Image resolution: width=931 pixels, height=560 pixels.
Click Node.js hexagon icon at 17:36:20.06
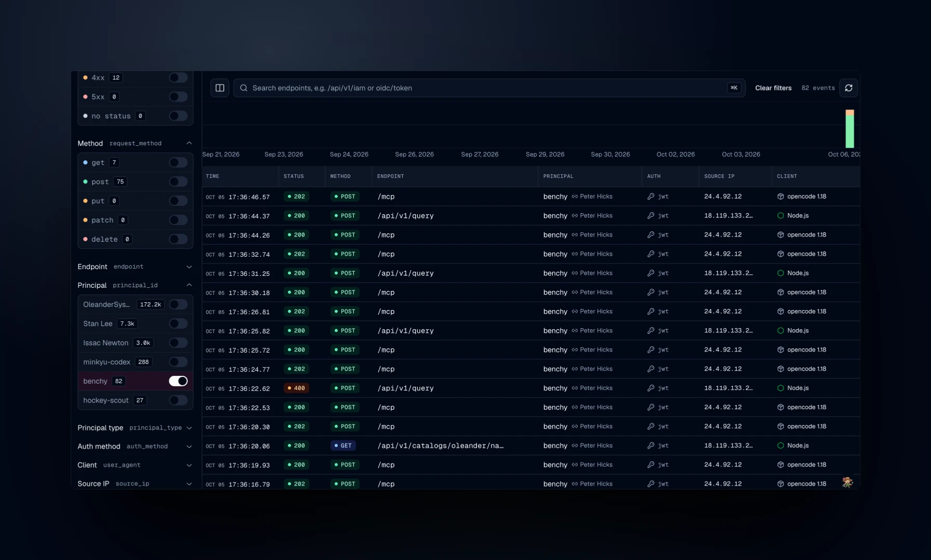click(x=781, y=446)
